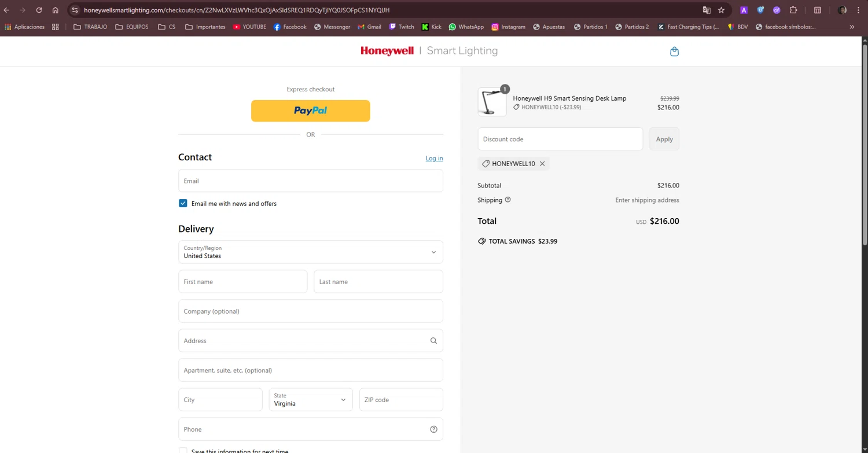This screenshot has height=453, width=868.
Task: Open the tab groups grid icon in the bookmarks bar
Action: click(x=56, y=27)
